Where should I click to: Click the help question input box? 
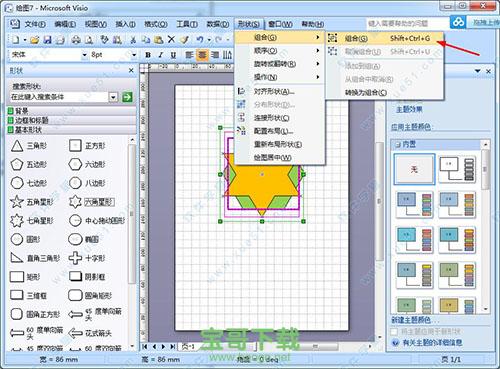(x=407, y=23)
